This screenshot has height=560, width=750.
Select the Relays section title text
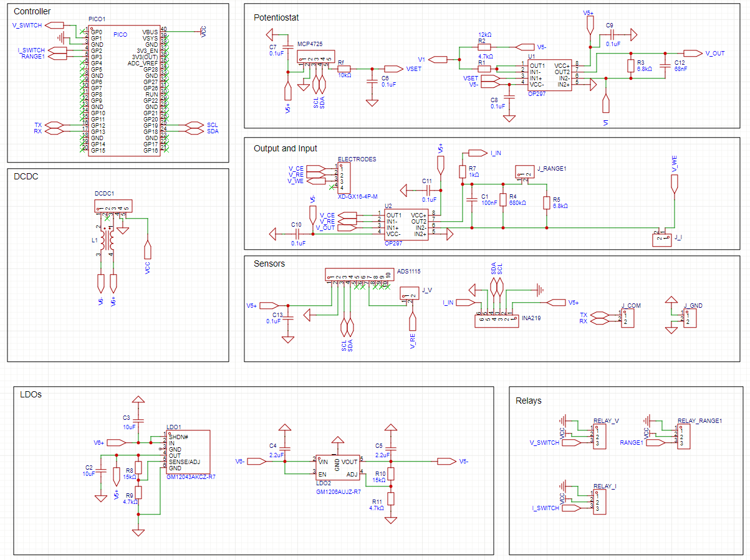[x=529, y=401]
